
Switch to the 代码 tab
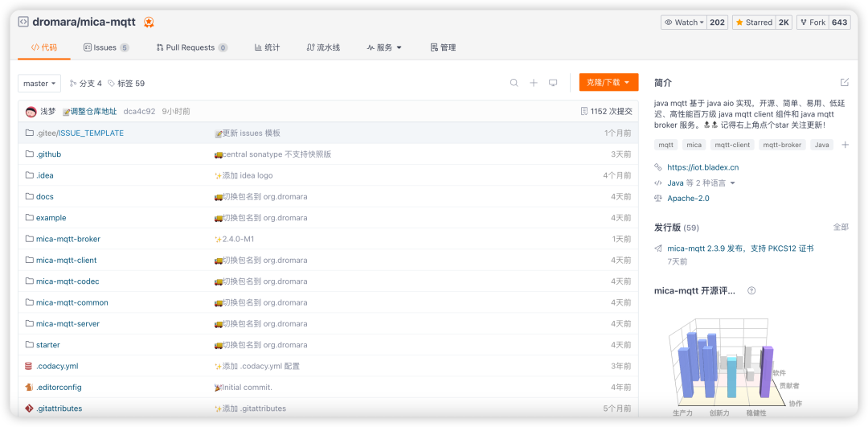tap(43, 47)
